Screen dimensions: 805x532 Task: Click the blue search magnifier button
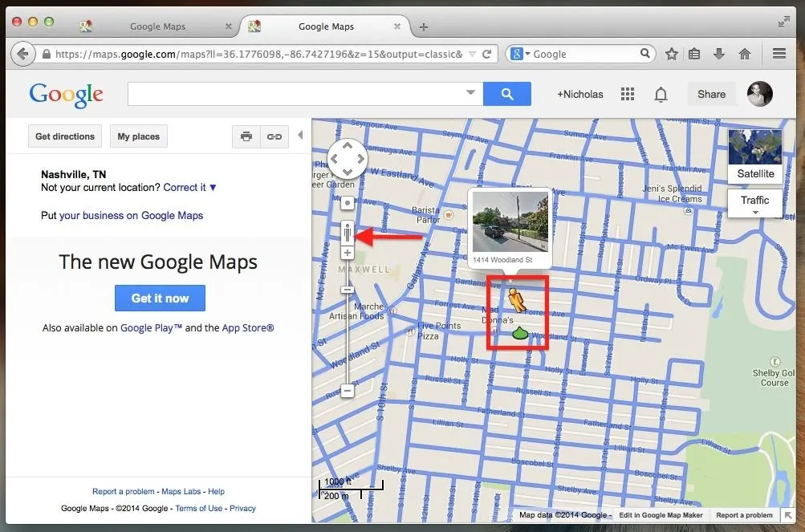click(506, 94)
